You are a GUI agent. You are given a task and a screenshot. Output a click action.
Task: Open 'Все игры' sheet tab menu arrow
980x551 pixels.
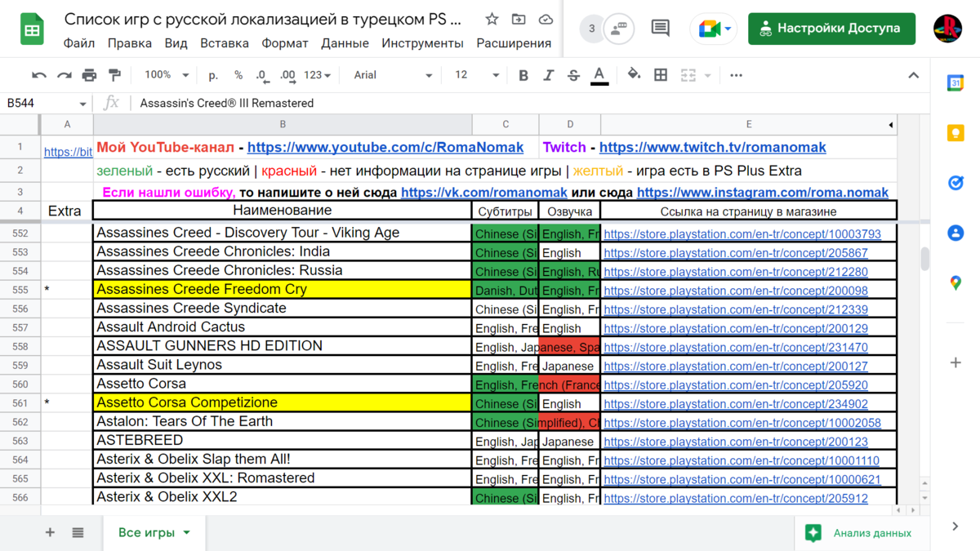[x=186, y=532]
